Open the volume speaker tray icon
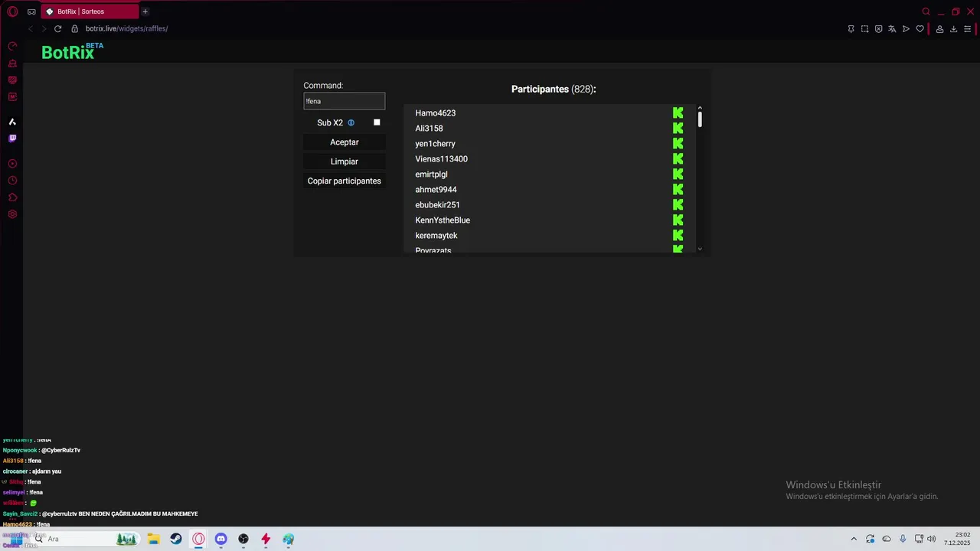The height and width of the screenshot is (551, 980). click(931, 539)
